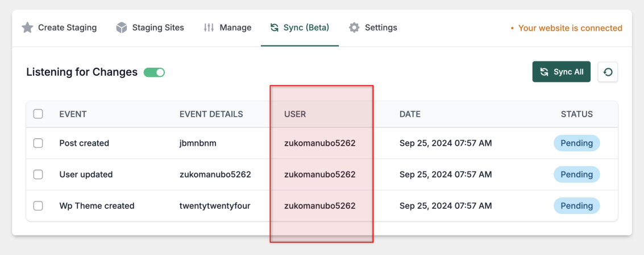Click the STATUS column header
This screenshot has width=644, height=255.
[576, 114]
